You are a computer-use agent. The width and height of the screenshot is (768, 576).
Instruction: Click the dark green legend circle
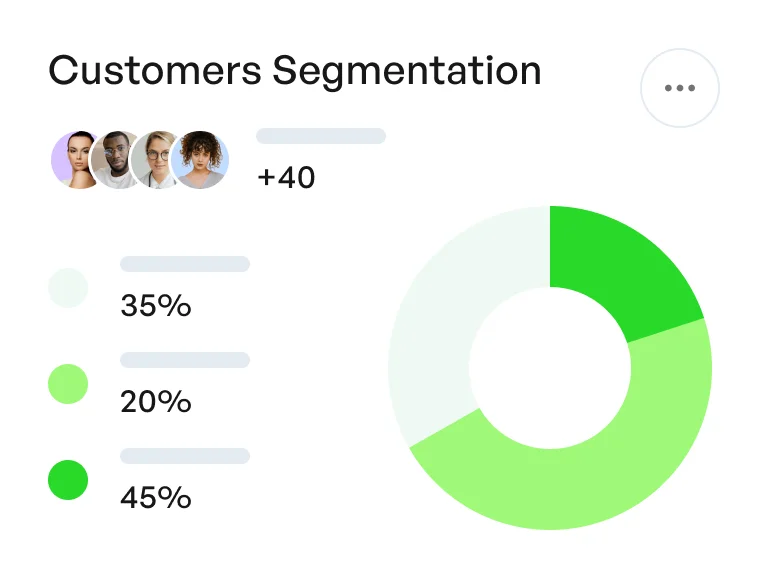[x=68, y=480]
